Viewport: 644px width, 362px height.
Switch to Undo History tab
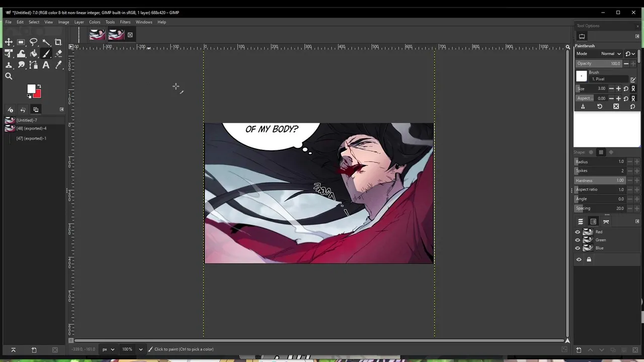coord(23,110)
